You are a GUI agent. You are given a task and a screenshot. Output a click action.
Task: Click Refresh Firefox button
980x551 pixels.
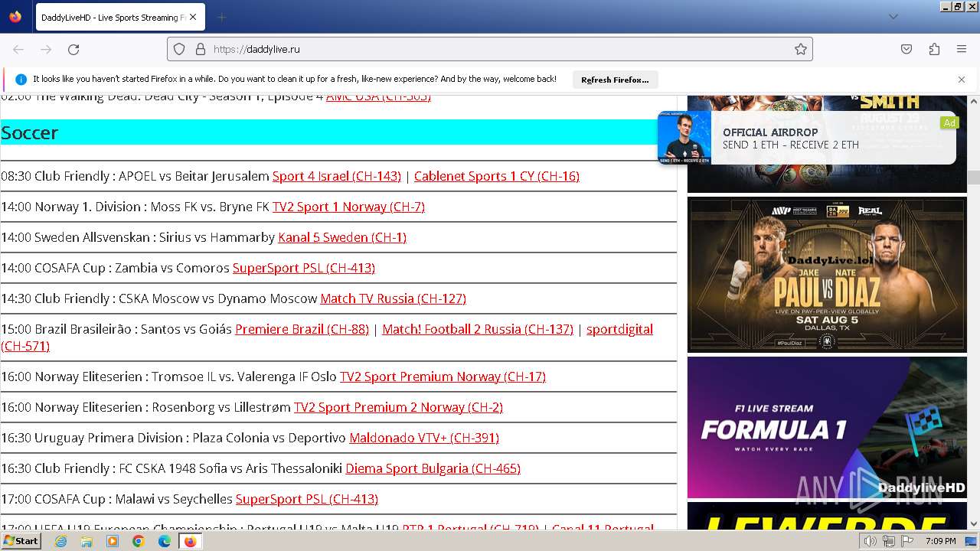[x=615, y=80]
